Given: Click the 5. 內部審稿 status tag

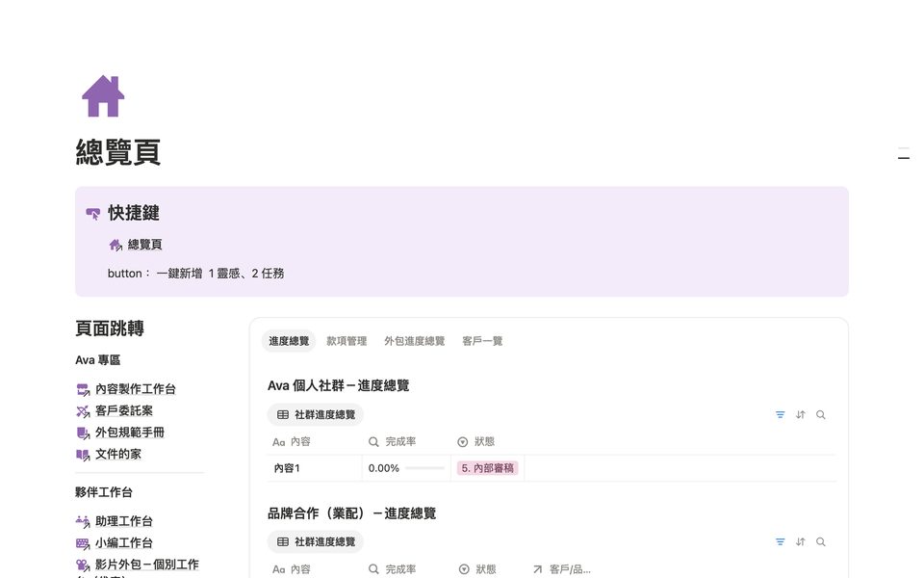Looking at the screenshot, I should 487,468.
